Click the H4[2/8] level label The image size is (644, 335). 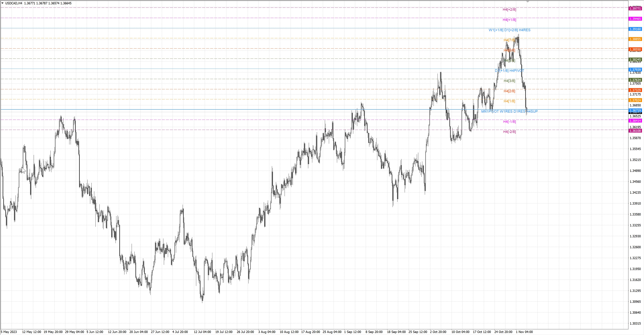509,91
